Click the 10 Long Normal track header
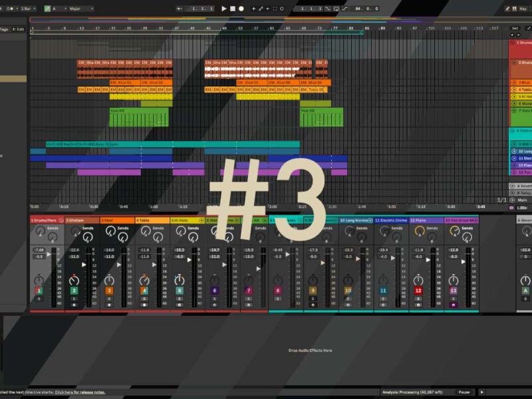This screenshot has height=399, width=532. pyautogui.click(x=355, y=219)
